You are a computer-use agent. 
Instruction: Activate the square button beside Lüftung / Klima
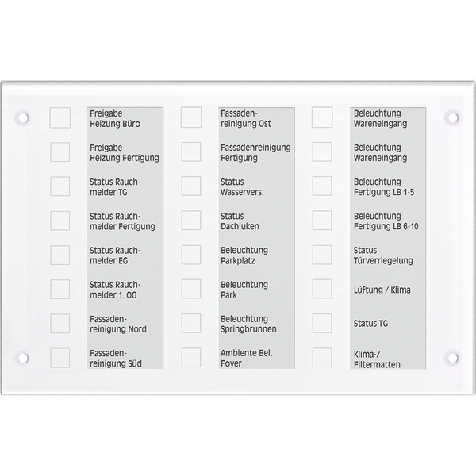click(x=322, y=289)
